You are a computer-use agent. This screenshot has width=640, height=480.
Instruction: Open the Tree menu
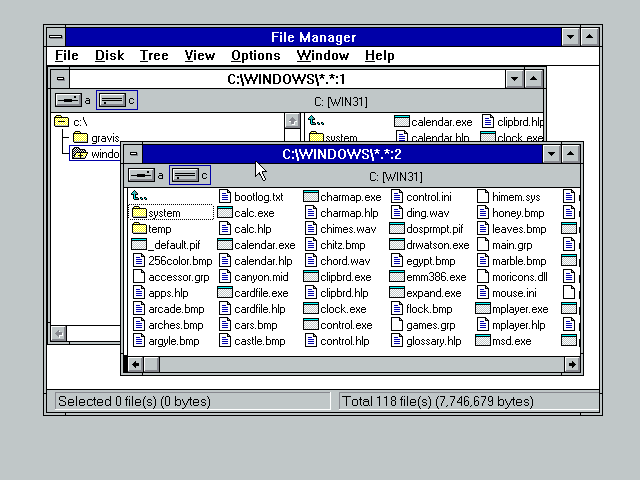pyautogui.click(x=154, y=56)
